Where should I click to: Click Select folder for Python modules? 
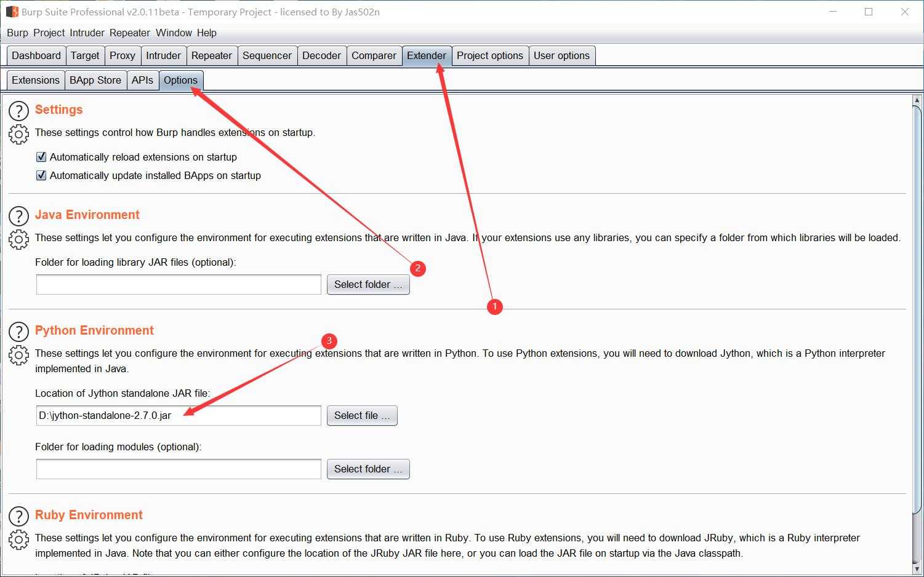click(x=368, y=469)
